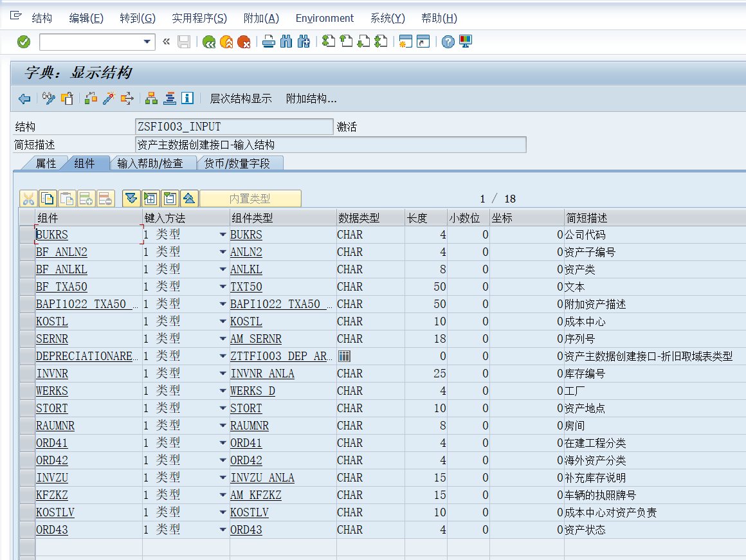Open typing method dropdown for SERNR row

tap(223, 339)
